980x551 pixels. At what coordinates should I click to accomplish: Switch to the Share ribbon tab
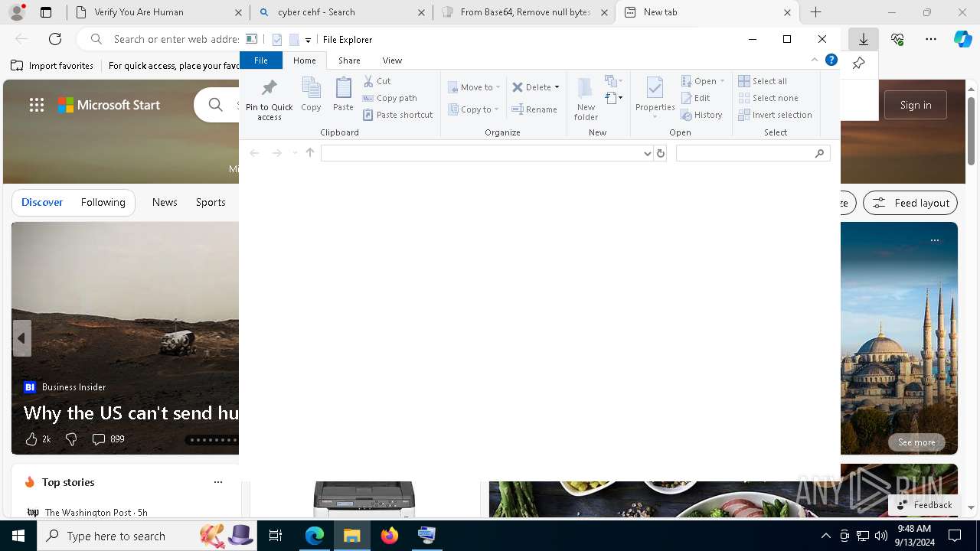click(x=349, y=60)
